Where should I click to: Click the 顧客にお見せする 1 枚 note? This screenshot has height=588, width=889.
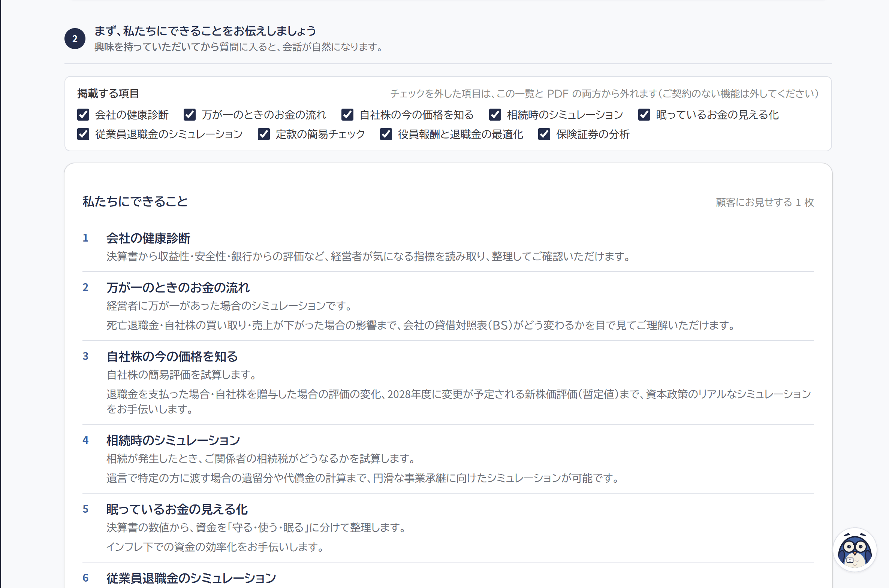point(765,203)
